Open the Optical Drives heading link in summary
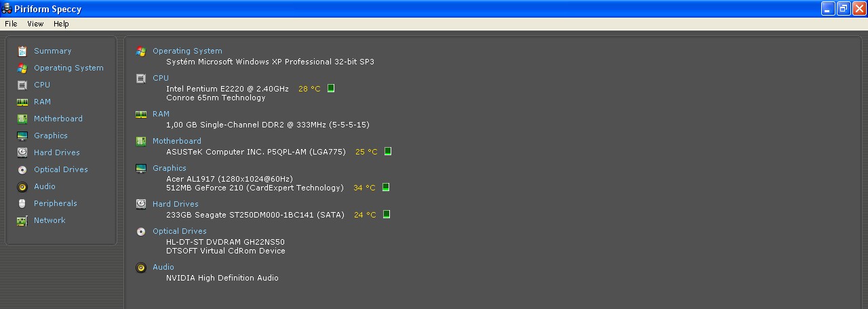 [x=180, y=231]
